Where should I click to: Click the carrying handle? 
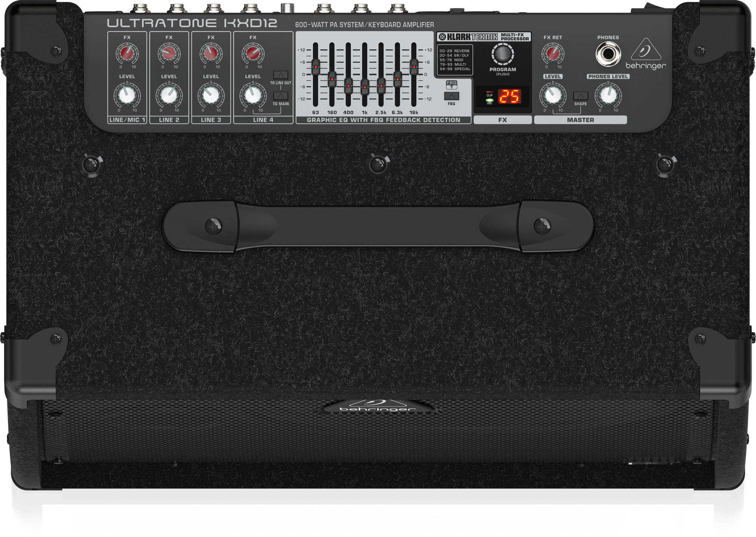(378, 226)
